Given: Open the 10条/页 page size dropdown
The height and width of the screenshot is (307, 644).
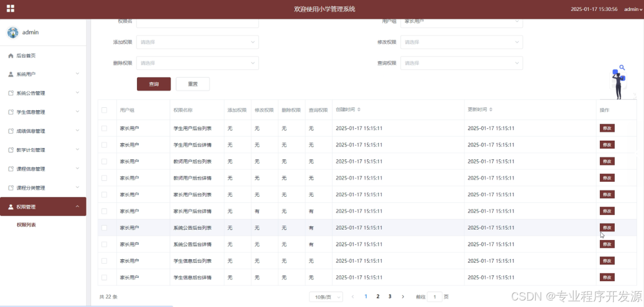Looking at the screenshot, I should click(x=326, y=297).
